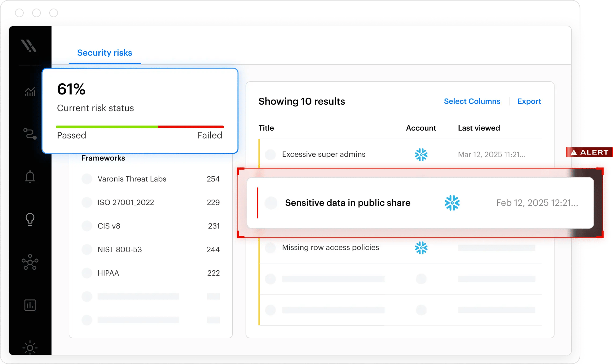Screen dimensions: 613x364
Task: Click Snowflake icon on Sensitive data row
Action: (x=452, y=203)
